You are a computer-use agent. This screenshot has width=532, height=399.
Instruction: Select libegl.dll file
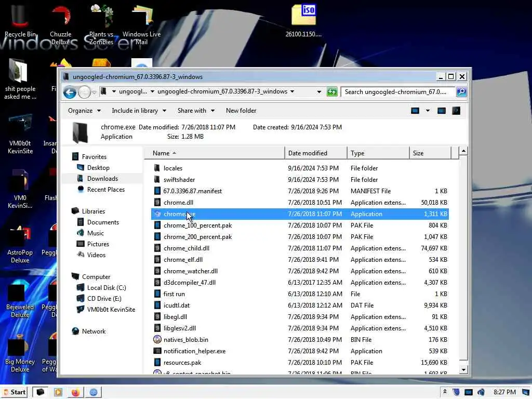pos(175,317)
